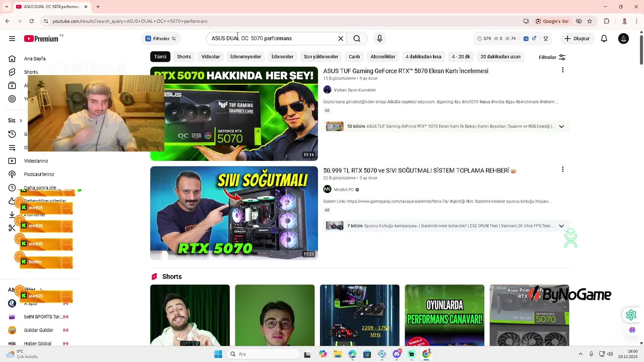Image resolution: width=644 pixels, height=362 pixels.
Task: Open the Filtreler extension toggle near logo
Action: click(x=160, y=39)
